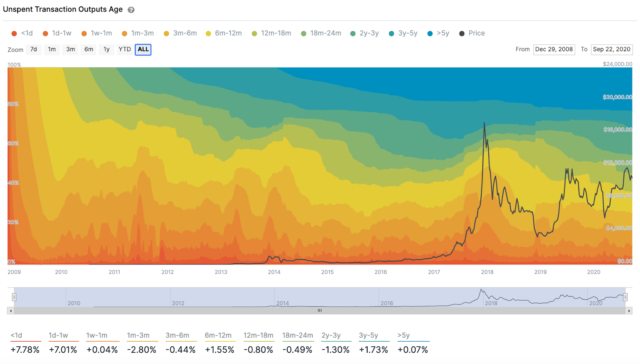Click the 3m-6m -0.44% summary value
This screenshot has height=364, width=640.
pyautogui.click(x=180, y=350)
